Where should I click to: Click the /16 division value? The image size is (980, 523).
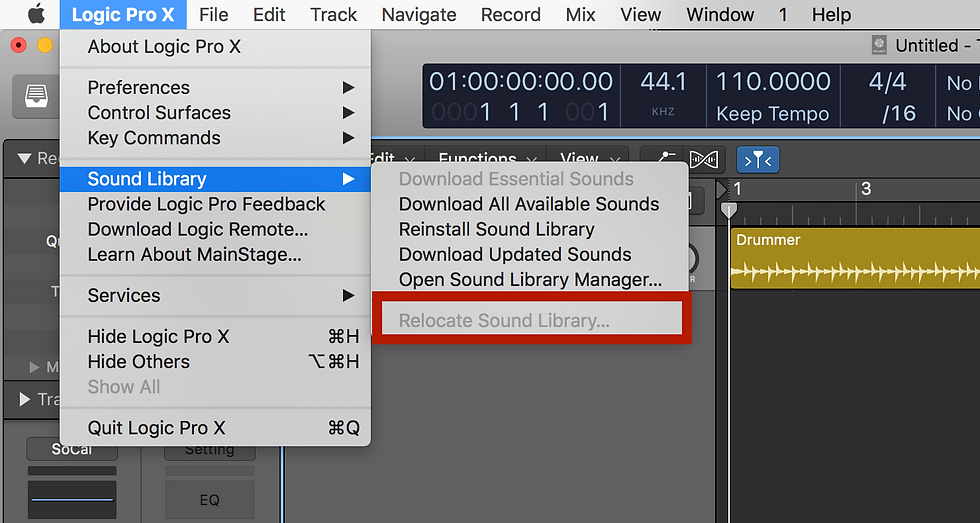tap(899, 113)
